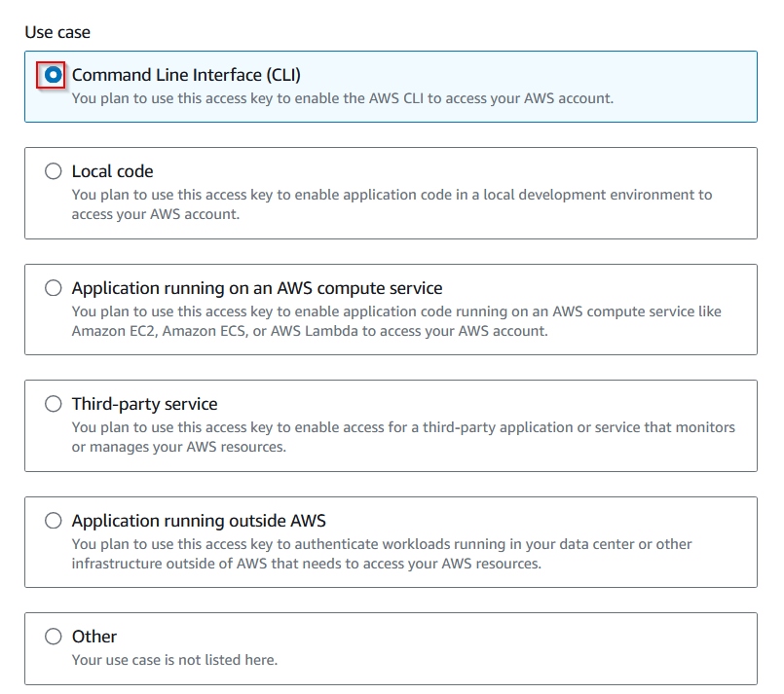Click empty right area of the Other card
Screen dimensions: 784x694
584,648
